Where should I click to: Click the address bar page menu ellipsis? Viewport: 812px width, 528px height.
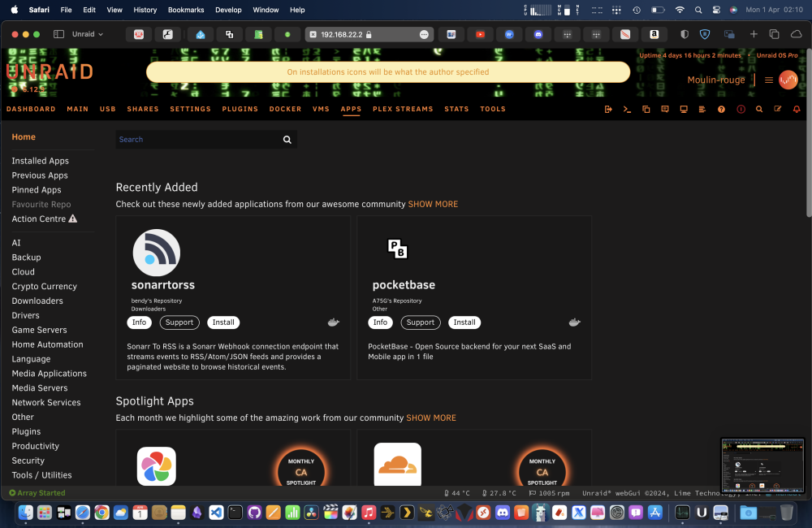tap(424, 34)
